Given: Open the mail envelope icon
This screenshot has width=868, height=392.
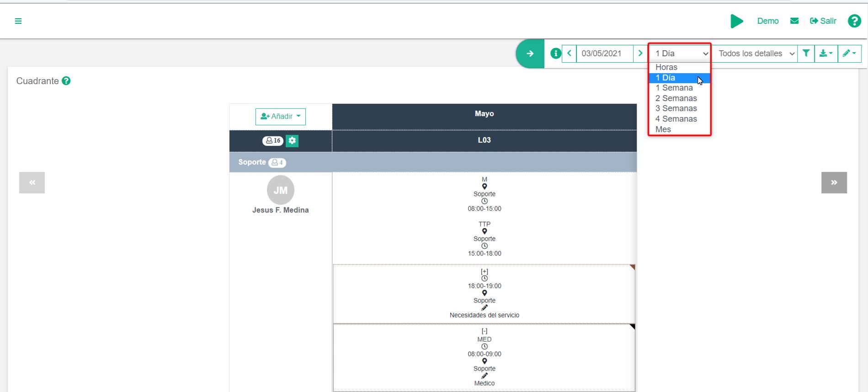Looking at the screenshot, I should [794, 21].
